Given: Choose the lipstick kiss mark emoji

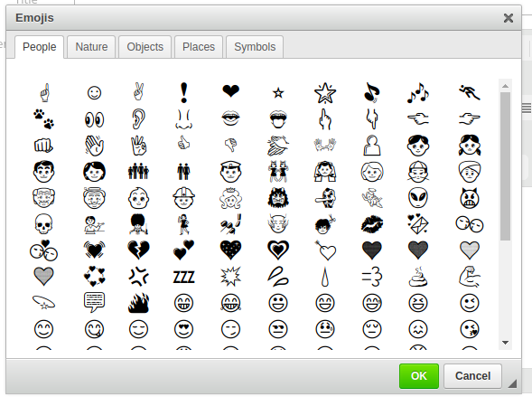Looking at the screenshot, I should tap(372, 224).
